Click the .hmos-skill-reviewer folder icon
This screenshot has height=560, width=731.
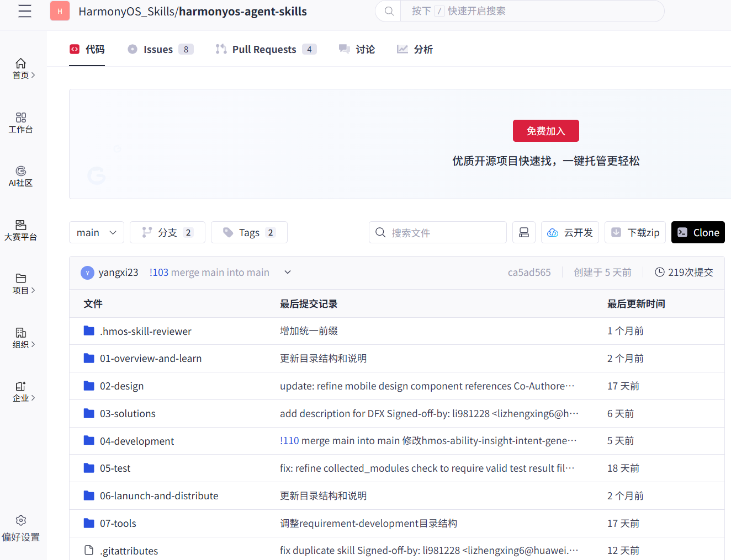coord(89,330)
